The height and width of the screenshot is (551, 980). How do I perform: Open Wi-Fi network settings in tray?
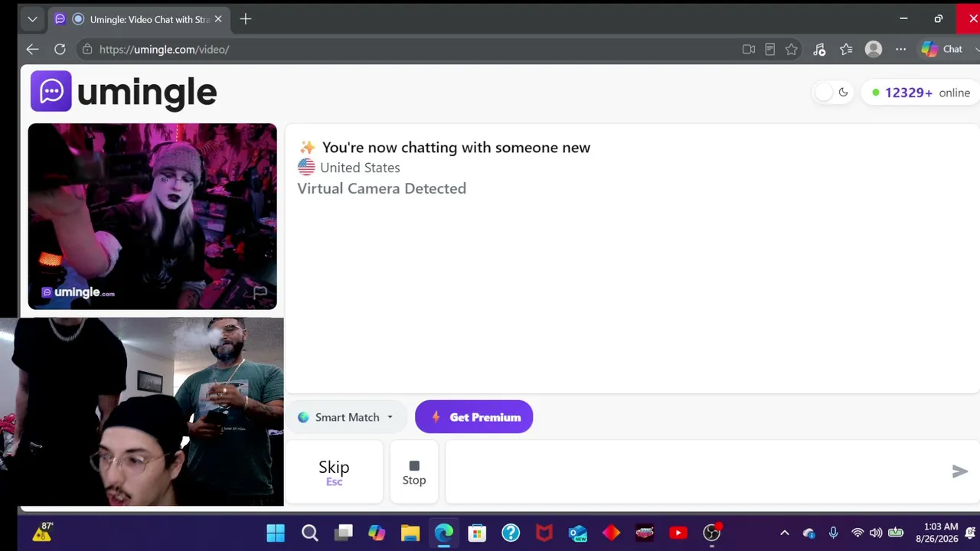857,533
